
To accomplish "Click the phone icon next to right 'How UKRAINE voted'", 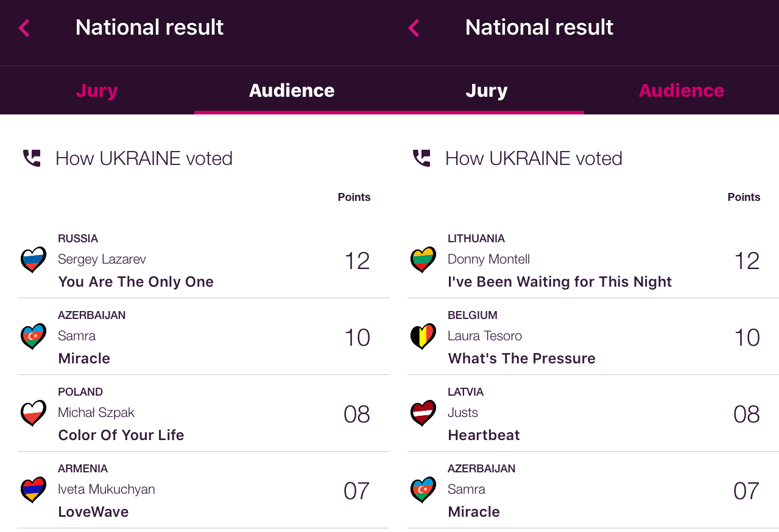I will point(421,158).
